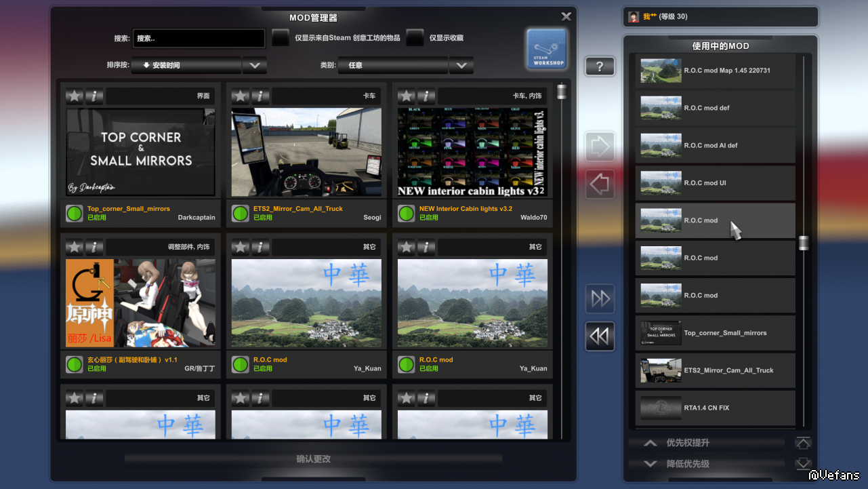868x489 pixels.
Task: Open the help question mark button
Action: 600,66
